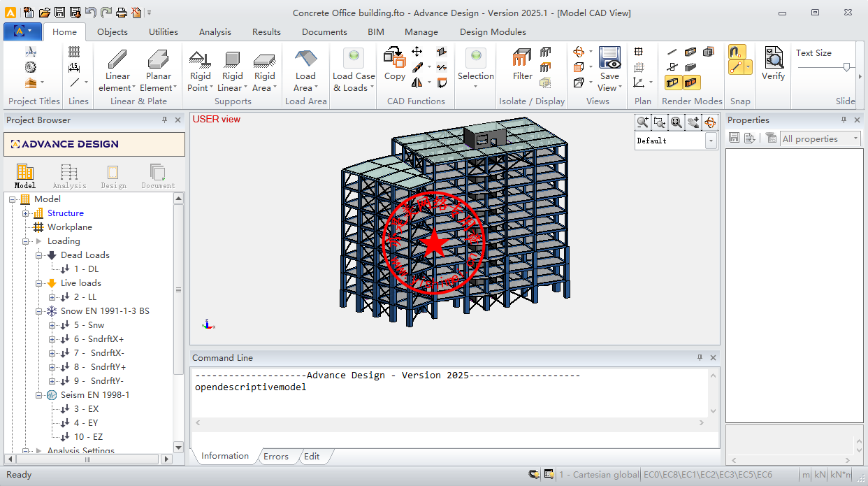Click the Undo arrow in quick access toolbar
The width and height of the screenshot is (868, 486).
(91, 12)
